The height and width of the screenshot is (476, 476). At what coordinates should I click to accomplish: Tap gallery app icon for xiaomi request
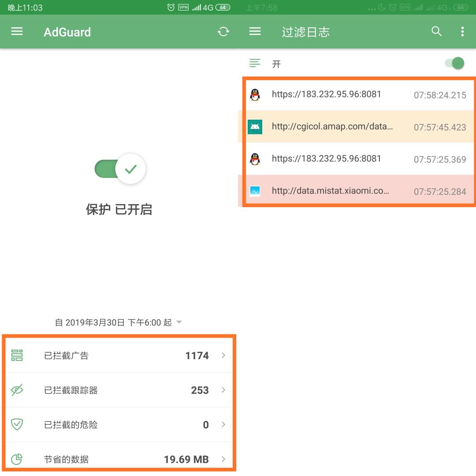255,191
